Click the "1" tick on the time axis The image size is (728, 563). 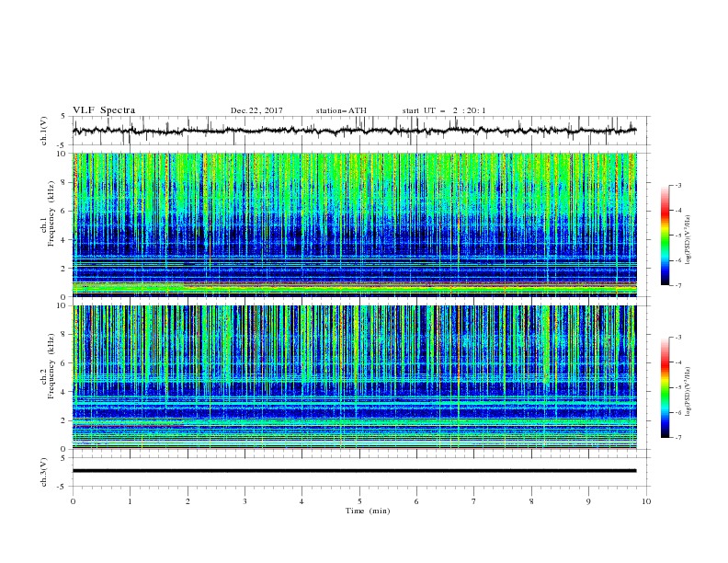tap(130, 501)
